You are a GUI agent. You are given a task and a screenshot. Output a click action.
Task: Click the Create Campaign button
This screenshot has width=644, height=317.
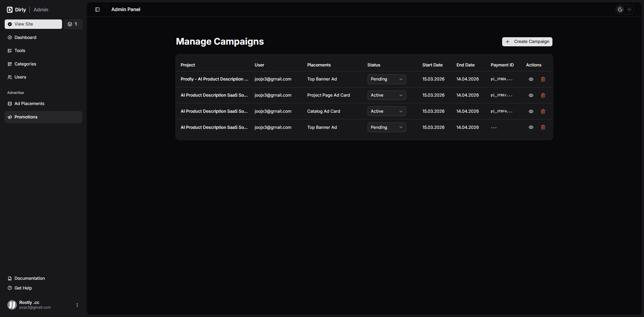(x=527, y=42)
